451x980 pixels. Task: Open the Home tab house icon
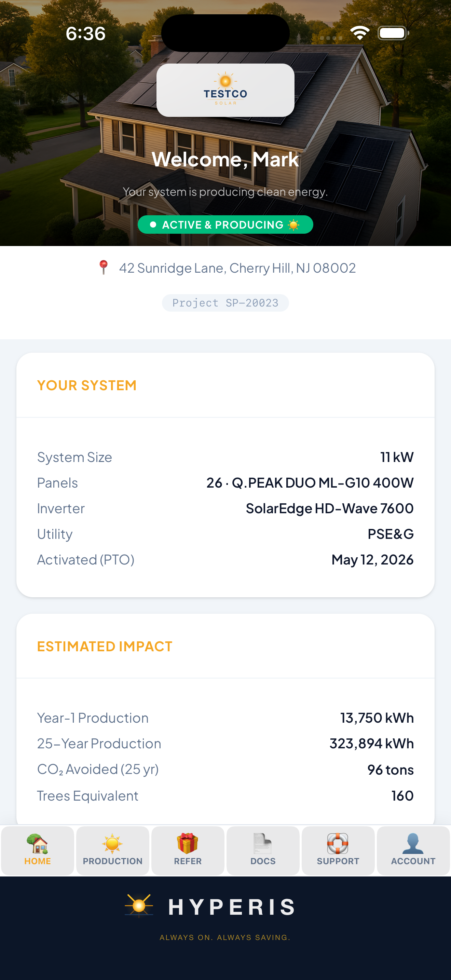(x=37, y=843)
